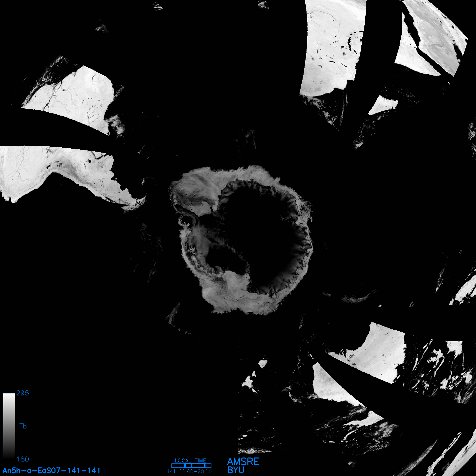Click the 'AMSRE' sensor label
The width and height of the screenshot is (476, 476).
pos(243,461)
